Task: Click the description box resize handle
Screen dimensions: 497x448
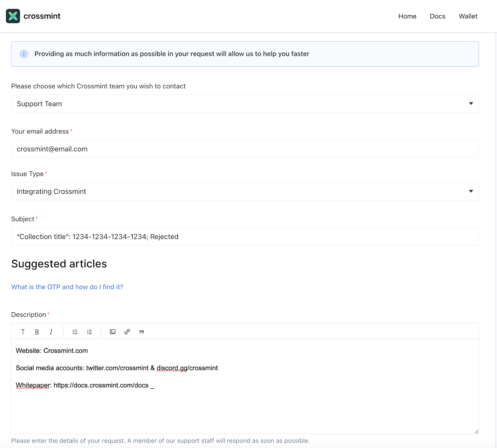Action: [x=476, y=432]
